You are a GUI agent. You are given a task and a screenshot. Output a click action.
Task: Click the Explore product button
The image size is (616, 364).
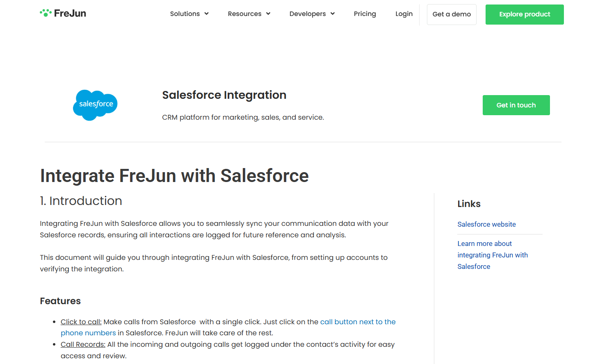click(525, 14)
